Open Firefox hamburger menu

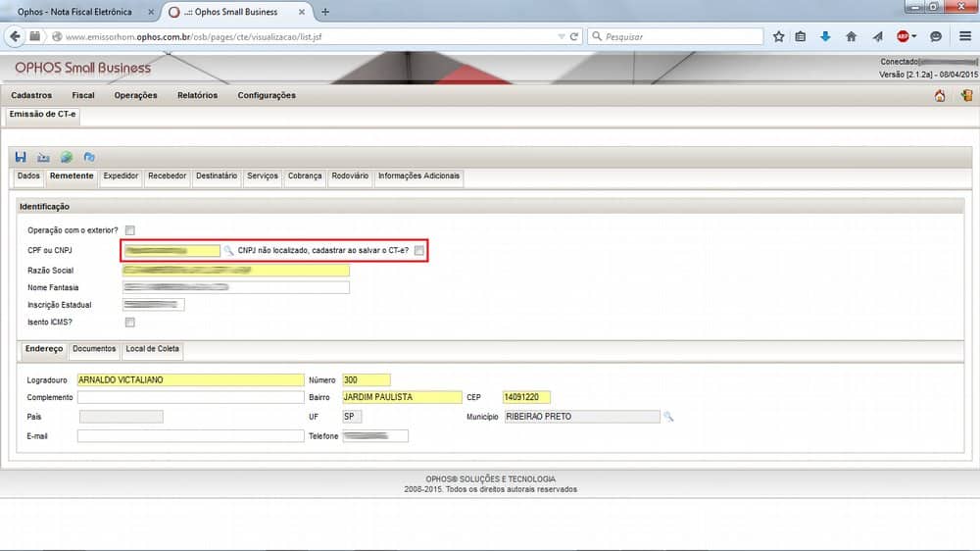[965, 37]
